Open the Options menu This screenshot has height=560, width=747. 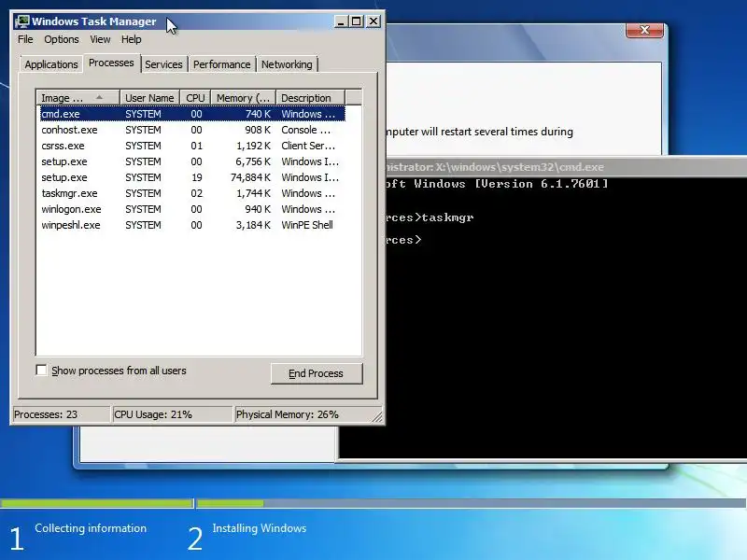[62, 39]
